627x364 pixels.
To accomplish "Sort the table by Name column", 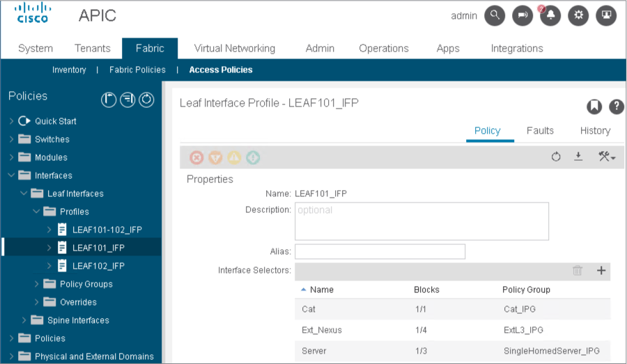I will point(321,290).
